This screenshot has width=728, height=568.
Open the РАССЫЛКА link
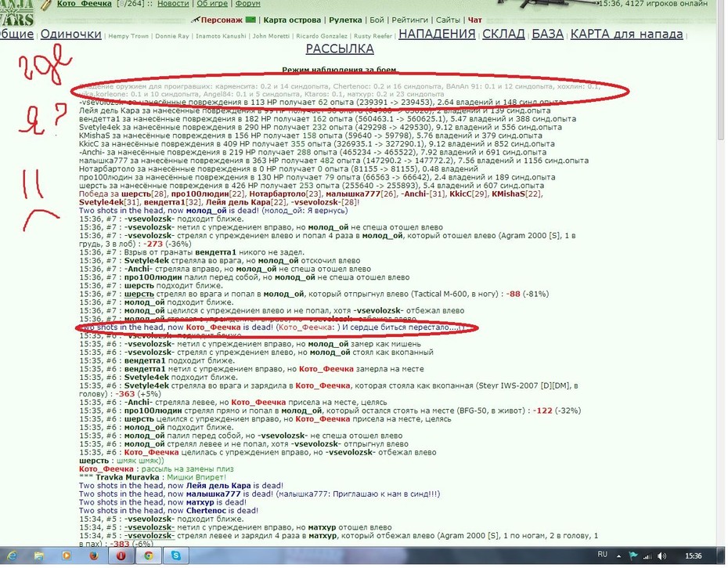(340, 49)
